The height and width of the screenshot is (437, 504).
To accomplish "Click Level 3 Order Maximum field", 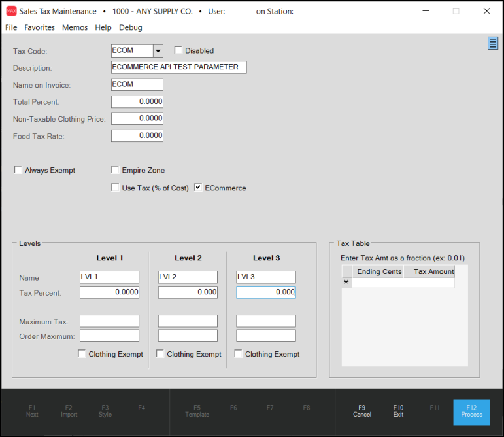I will [x=266, y=336].
